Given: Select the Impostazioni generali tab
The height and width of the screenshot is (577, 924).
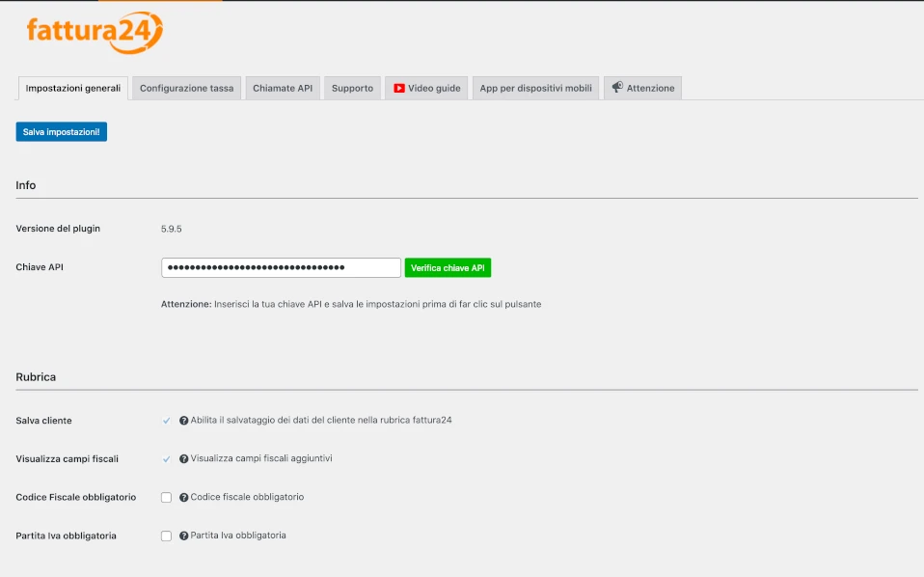Looking at the screenshot, I should coord(73,89).
